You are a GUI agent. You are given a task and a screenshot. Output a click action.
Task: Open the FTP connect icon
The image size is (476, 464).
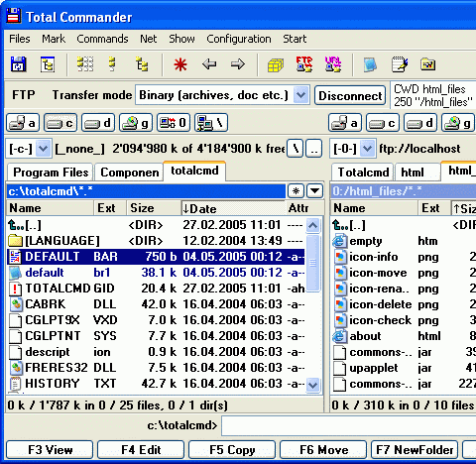304,64
